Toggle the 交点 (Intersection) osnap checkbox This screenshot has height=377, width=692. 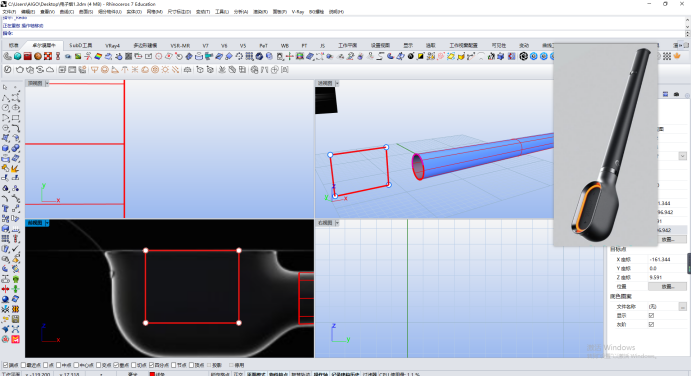[98, 366]
